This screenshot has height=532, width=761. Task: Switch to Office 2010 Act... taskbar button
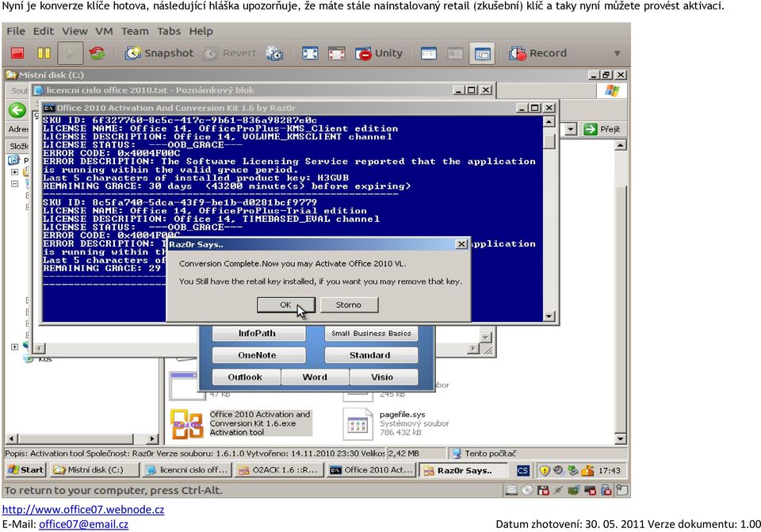pyautogui.click(x=371, y=470)
